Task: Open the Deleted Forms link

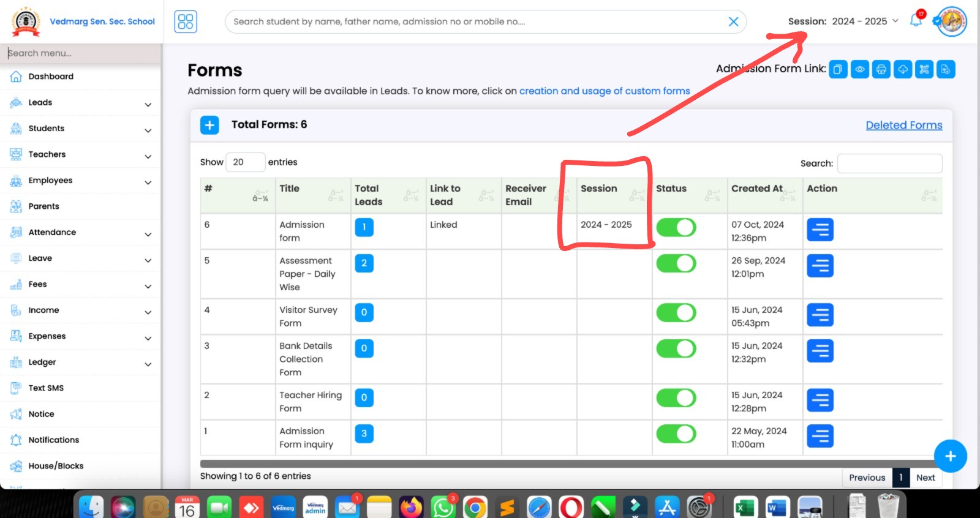Action: (x=903, y=126)
